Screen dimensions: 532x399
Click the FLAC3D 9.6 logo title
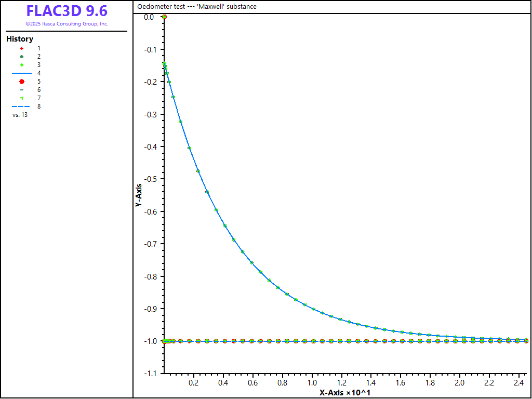[x=67, y=11]
